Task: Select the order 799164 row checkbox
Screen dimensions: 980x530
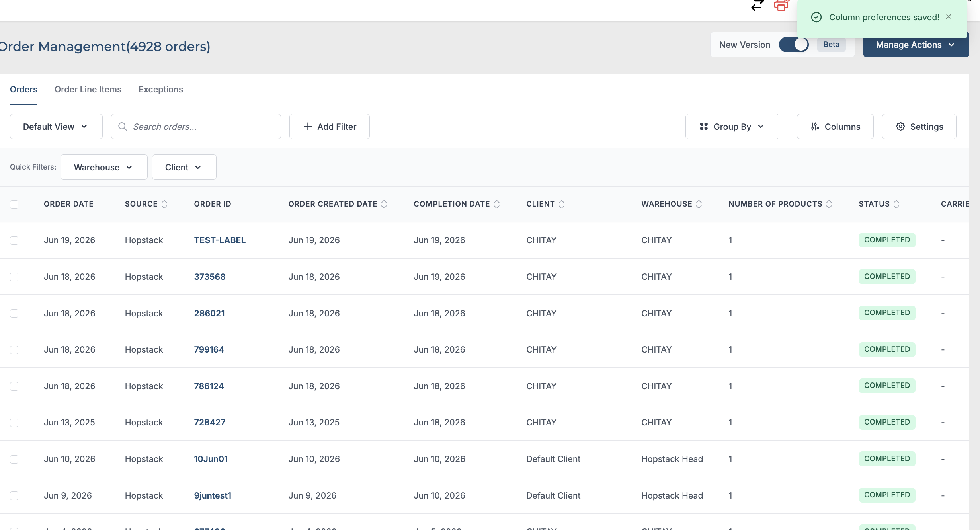Action: click(14, 350)
